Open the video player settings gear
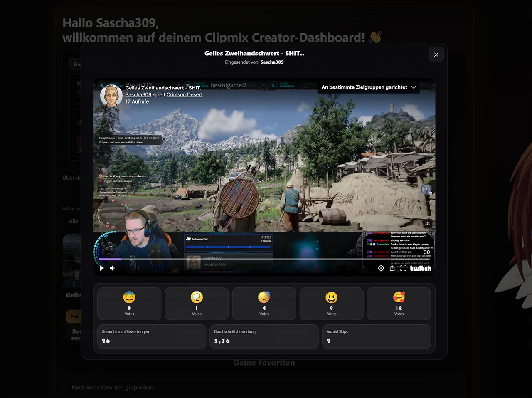 point(381,268)
